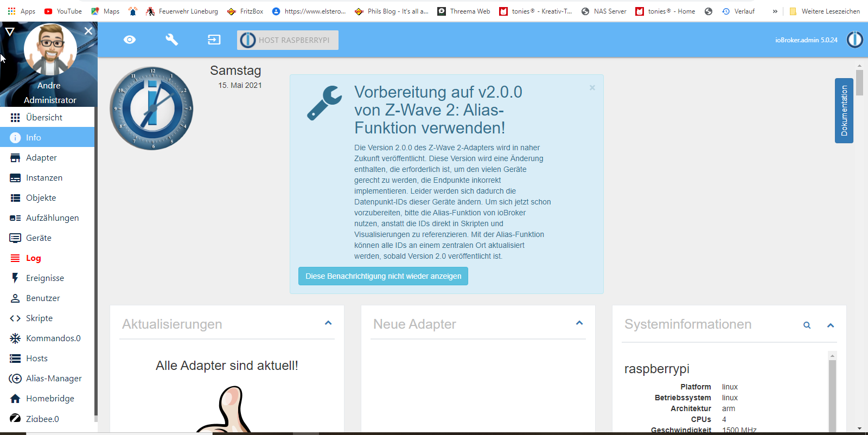This screenshot has height=435, width=868.
Task: Open Adapter menu entry
Action: click(x=47, y=157)
